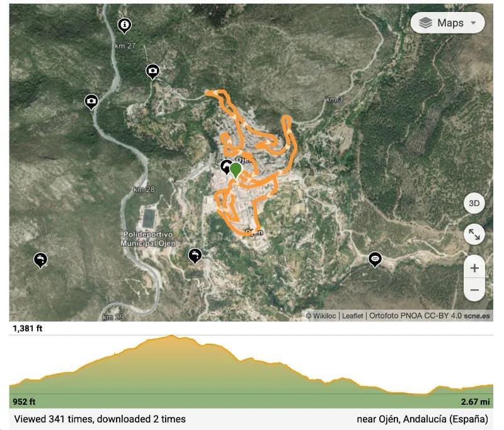This screenshot has height=430, width=504.
Task: Click the water fountain waypoint at far left
Action: 40,259
